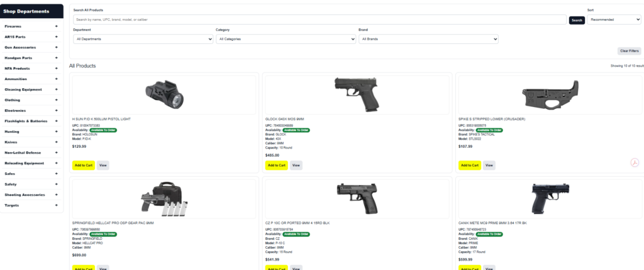Viewport: 644px width, 270px height.
Task: View the Holosun P.ID K pistol light
Action: (103, 165)
